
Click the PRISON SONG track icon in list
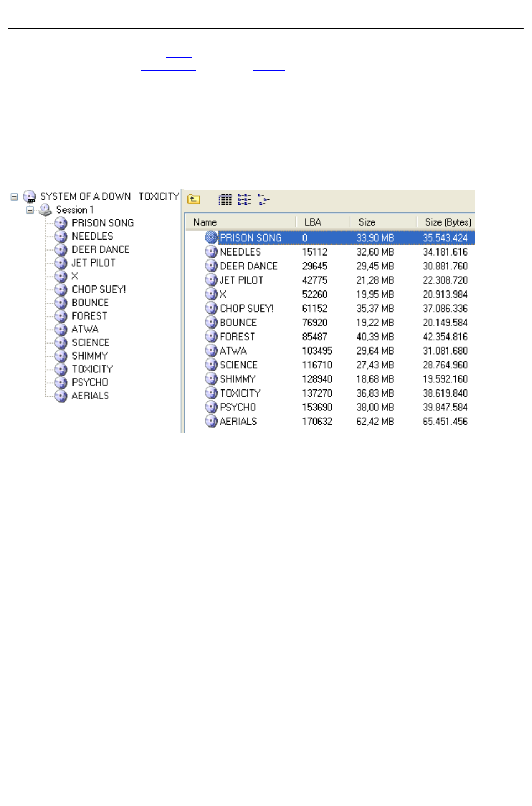point(211,237)
